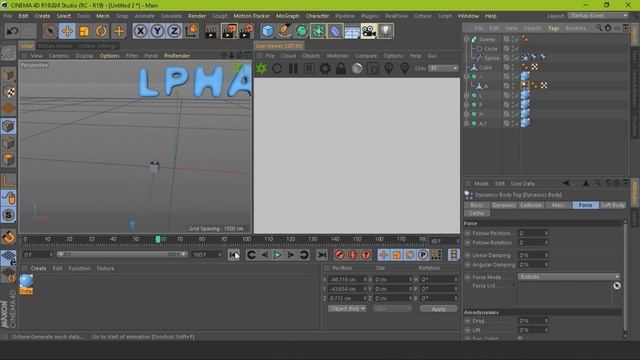Switch to the Soft Body tab
Screen dimensions: 640x360
point(612,205)
